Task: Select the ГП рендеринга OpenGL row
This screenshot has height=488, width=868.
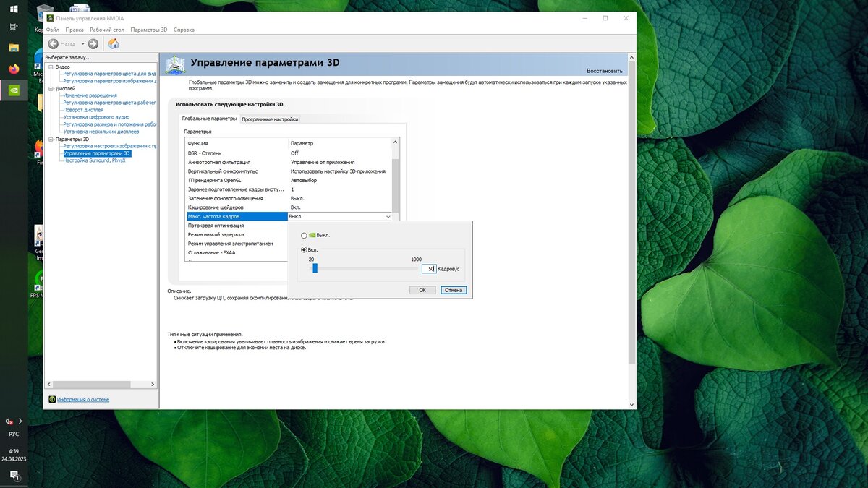Action: tap(289, 180)
